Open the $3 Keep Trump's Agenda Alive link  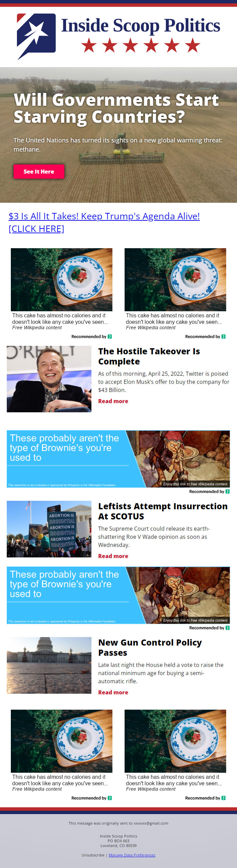(x=104, y=222)
